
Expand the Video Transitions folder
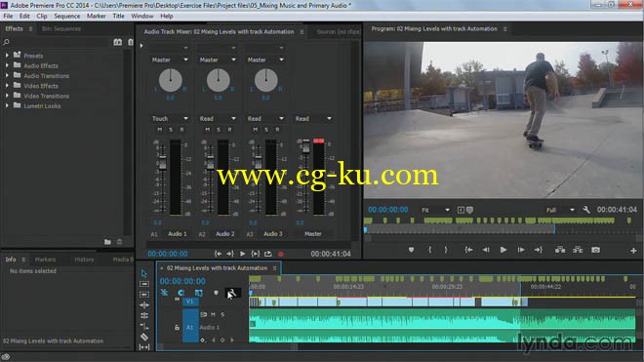pos(7,96)
